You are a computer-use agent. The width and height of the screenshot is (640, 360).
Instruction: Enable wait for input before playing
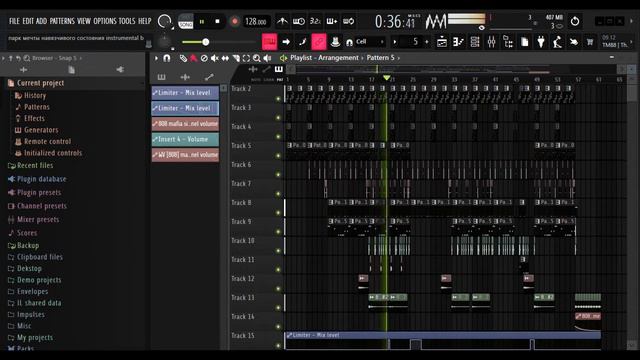[x=299, y=21]
